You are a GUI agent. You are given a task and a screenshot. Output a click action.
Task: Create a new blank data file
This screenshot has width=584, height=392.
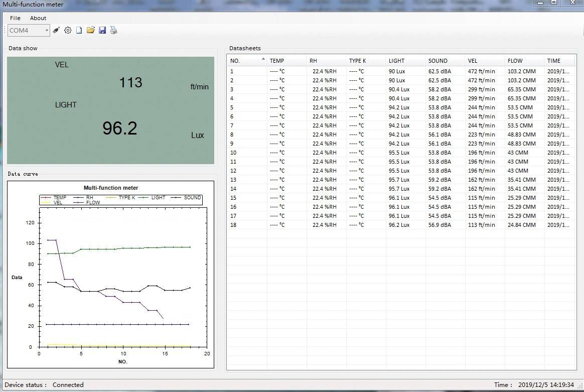click(x=79, y=31)
